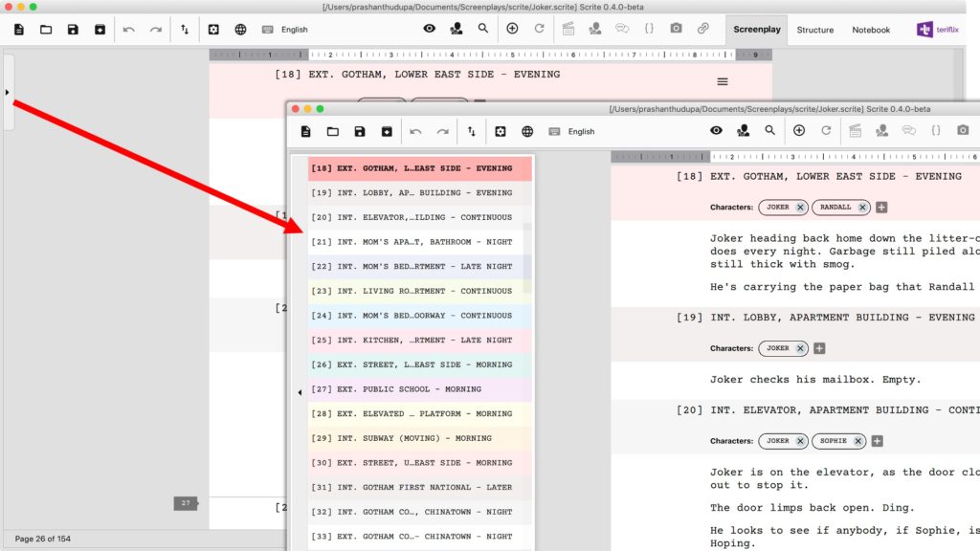The height and width of the screenshot is (551, 980).
Task: Click New File icon in back window toolbar
Action: pyautogui.click(x=19, y=30)
